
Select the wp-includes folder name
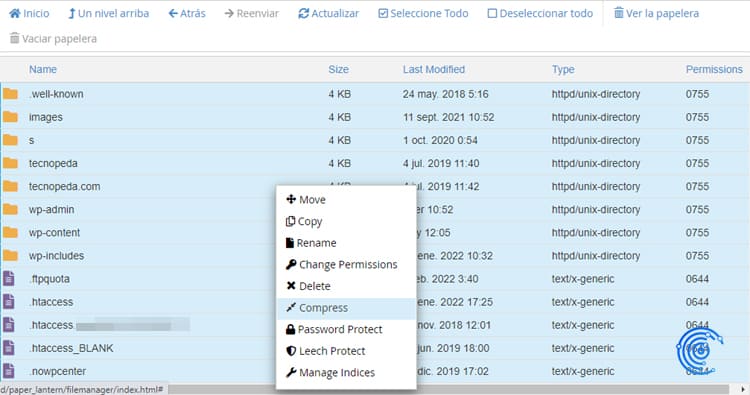(56, 256)
